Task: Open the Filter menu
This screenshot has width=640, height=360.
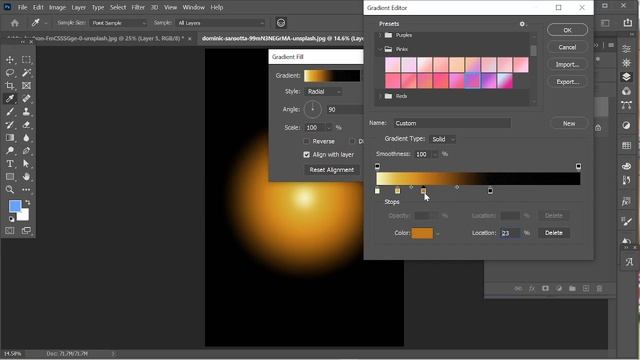Action: pos(138,7)
